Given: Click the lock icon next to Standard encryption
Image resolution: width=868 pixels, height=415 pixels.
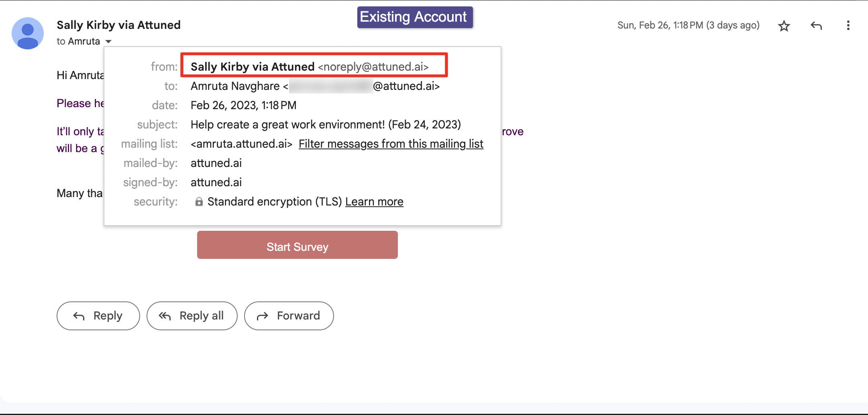Looking at the screenshot, I should (199, 201).
